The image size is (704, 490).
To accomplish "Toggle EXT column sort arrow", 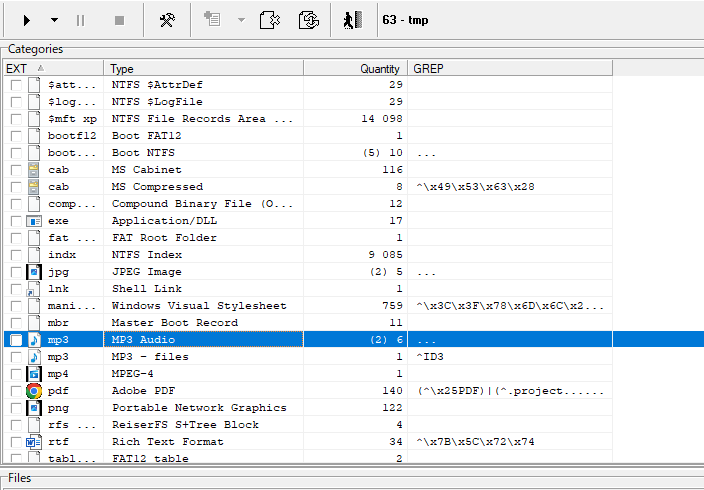I will click(x=40, y=68).
